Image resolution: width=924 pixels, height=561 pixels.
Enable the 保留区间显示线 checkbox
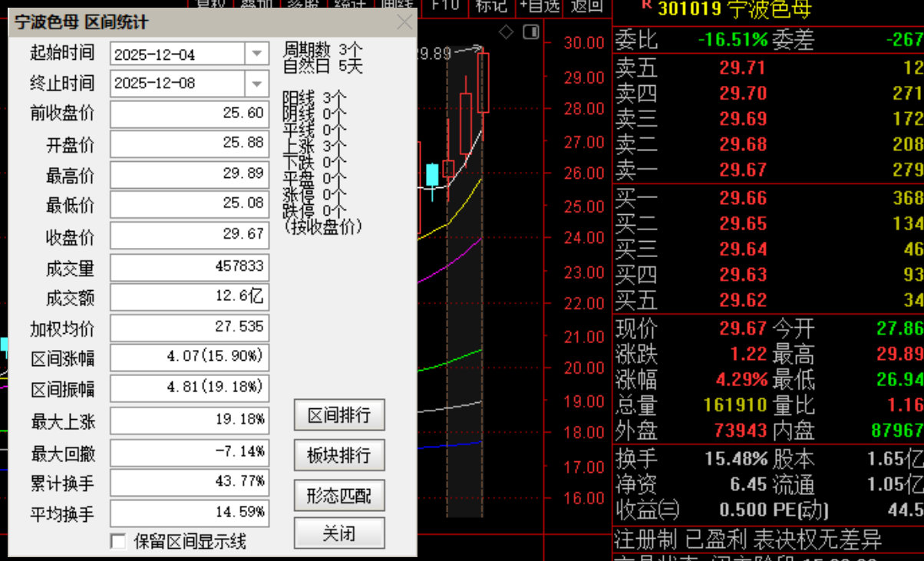tap(118, 542)
